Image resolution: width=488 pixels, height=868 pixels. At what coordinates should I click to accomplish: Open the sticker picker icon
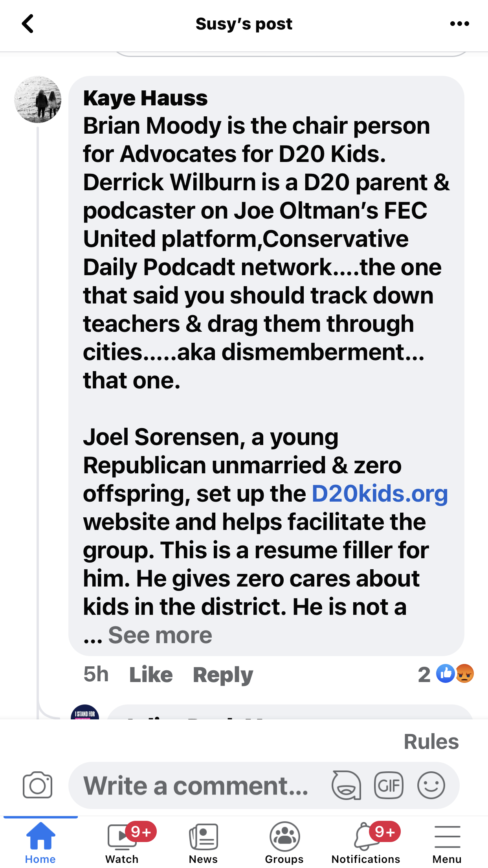[346, 786]
